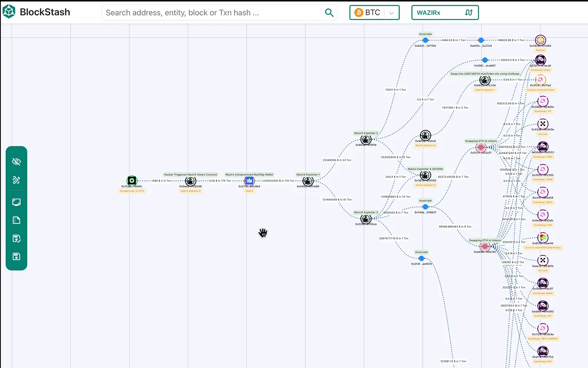Screen dimensions: 588x368
Task: Select the WazirX Exploiter 6 node
Action: (x=426, y=136)
